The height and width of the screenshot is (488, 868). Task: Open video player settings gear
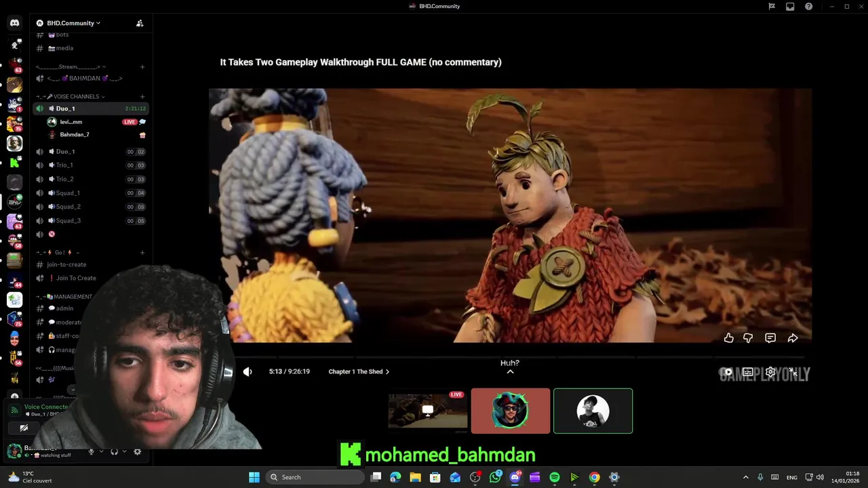coord(770,371)
